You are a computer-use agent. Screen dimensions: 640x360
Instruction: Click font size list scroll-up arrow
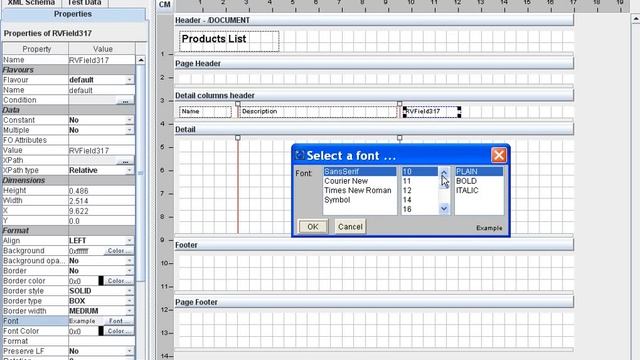(x=444, y=171)
